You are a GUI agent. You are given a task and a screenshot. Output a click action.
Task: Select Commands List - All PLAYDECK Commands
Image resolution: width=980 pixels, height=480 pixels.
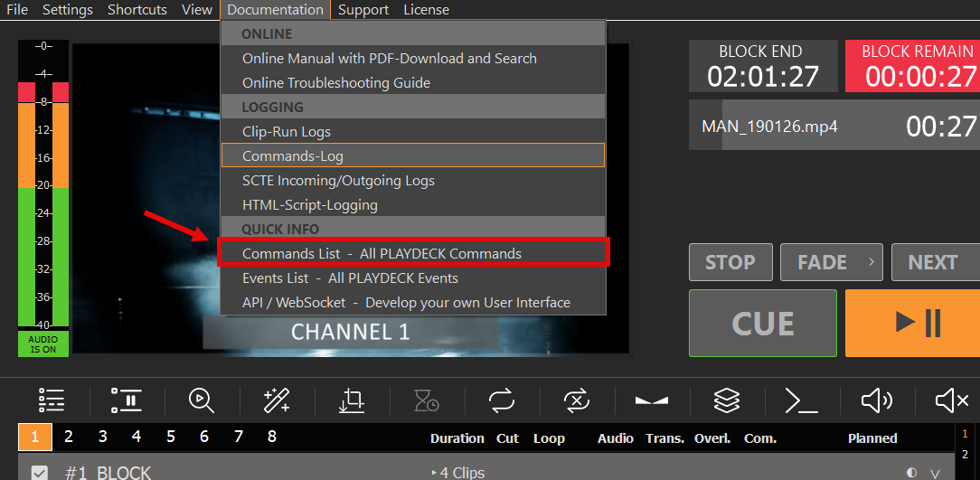[413, 253]
